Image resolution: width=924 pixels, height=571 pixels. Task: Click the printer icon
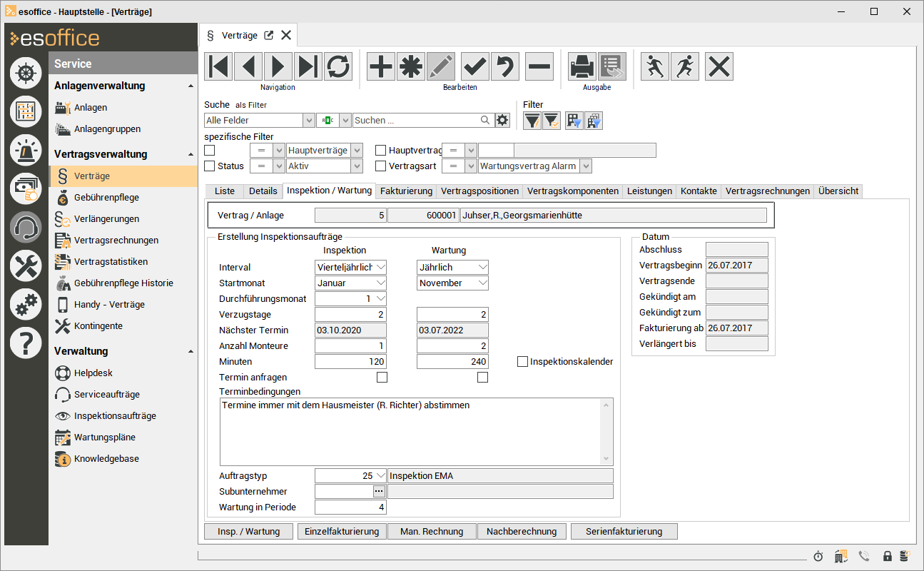pyautogui.click(x=582, y=66)
